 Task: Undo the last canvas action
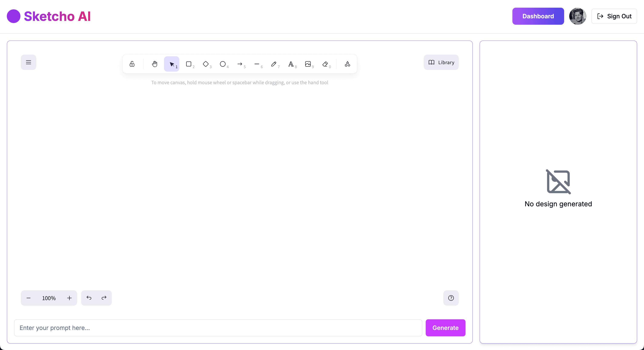pos(89,298)
